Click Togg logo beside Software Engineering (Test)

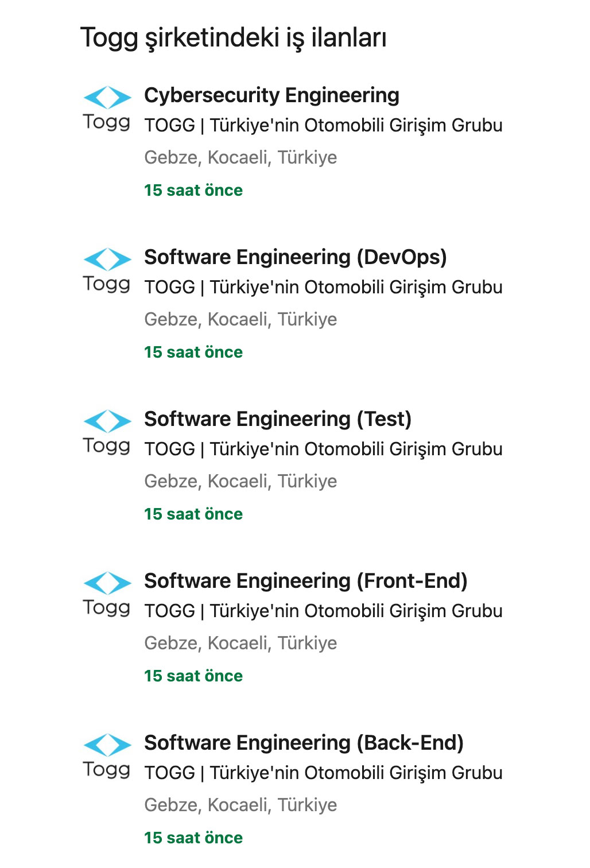click(107, 433)
